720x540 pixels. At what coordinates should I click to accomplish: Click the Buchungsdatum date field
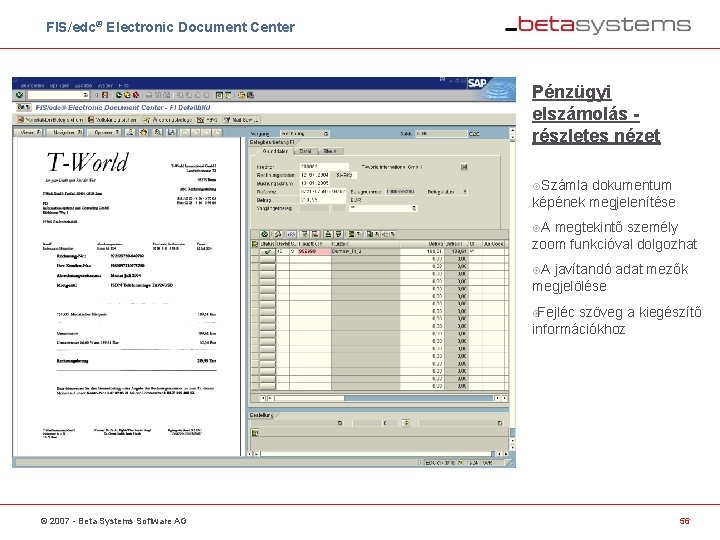pyautogui.click(x=315, y=183)
